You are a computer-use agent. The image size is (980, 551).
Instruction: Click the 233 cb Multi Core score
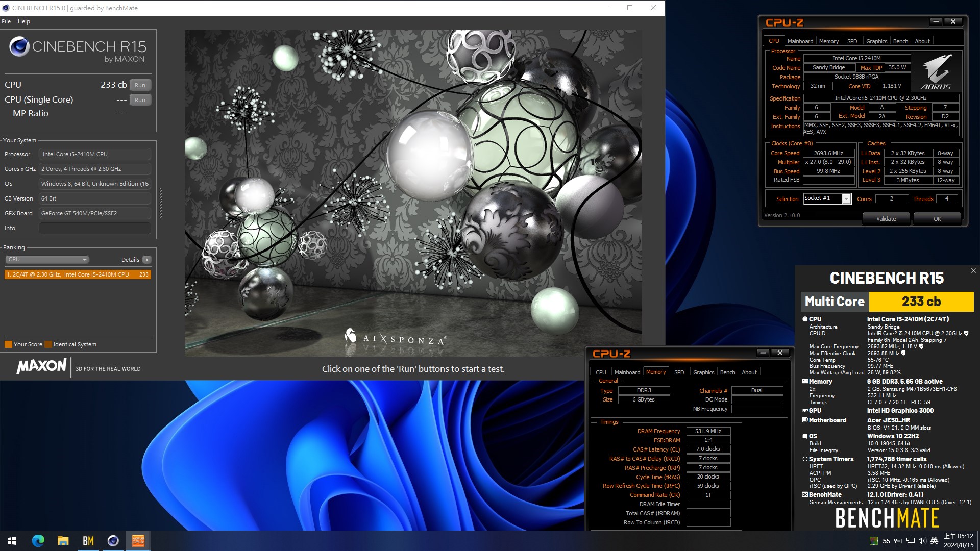[x=921, y=302]
